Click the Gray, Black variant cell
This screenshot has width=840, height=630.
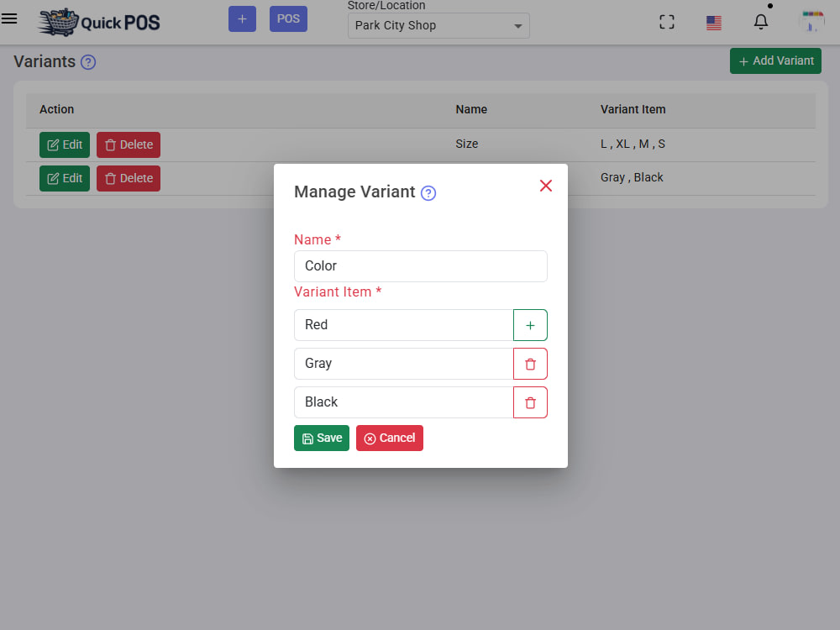[632, 177]
